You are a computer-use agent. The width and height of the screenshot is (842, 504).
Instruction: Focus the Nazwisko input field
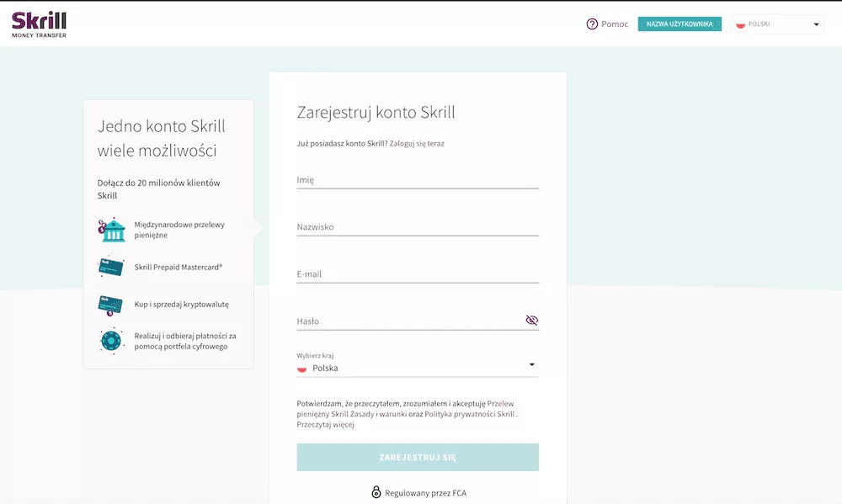(417, 227)
